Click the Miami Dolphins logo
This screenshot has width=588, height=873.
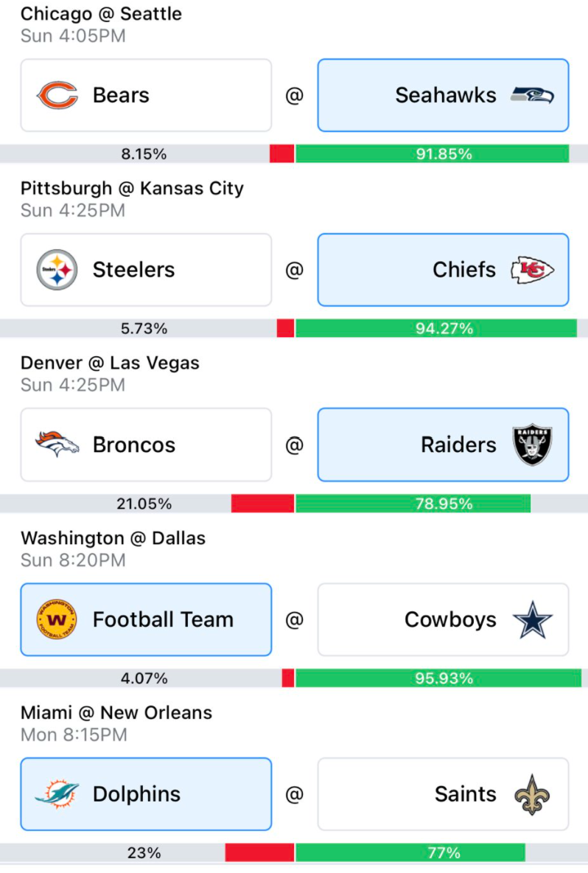[x=57, y=794]
